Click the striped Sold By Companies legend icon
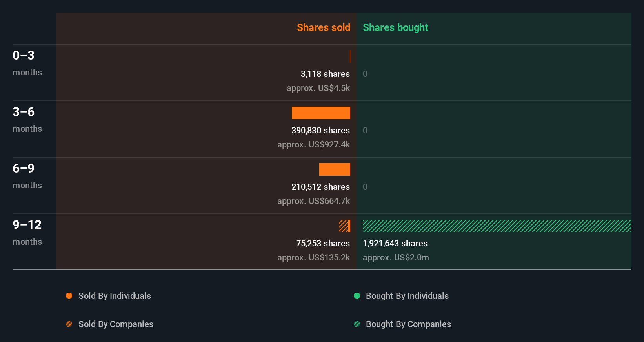Screen dimensions: 644x342 (x=69, y=324)
